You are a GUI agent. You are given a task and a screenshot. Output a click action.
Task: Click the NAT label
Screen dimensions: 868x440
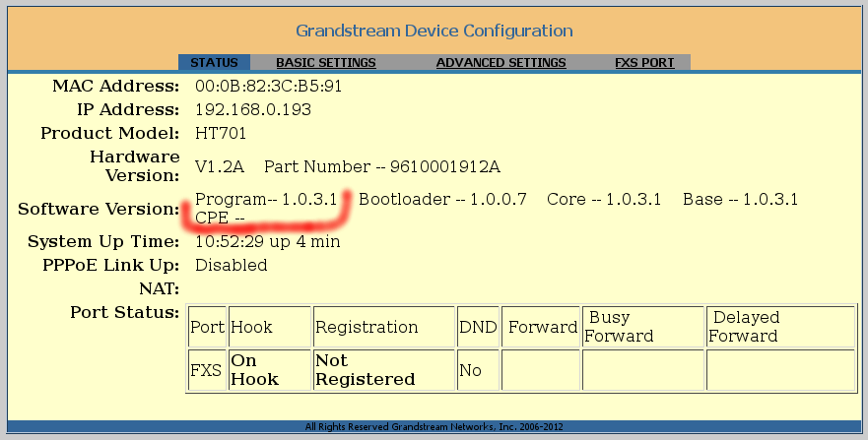[x=159, y=288]
